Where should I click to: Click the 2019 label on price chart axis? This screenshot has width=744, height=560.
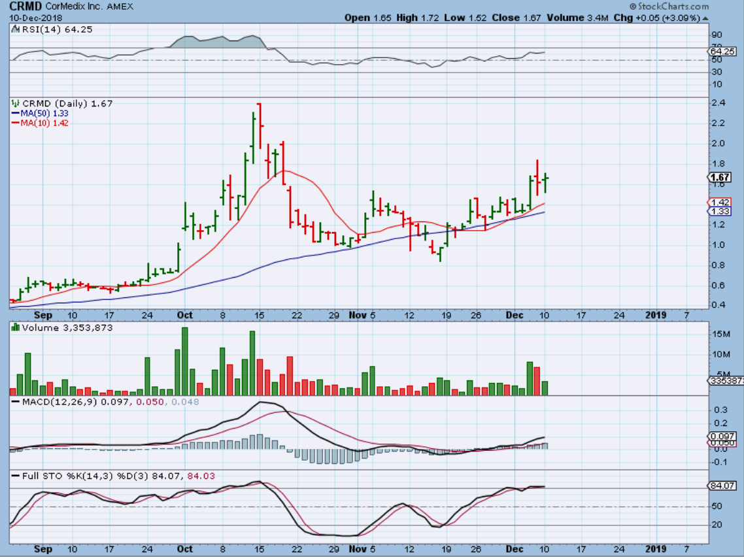coord(656,316)
